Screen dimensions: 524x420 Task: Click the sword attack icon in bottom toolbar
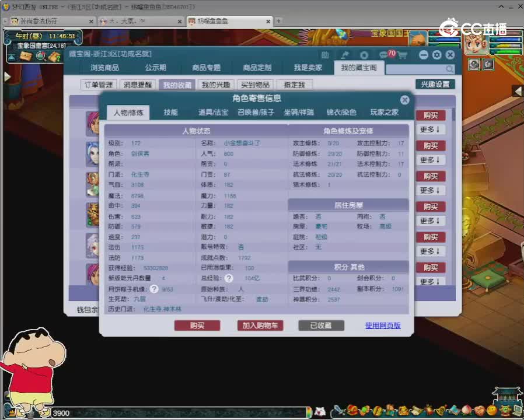click(x=340, y=409)
